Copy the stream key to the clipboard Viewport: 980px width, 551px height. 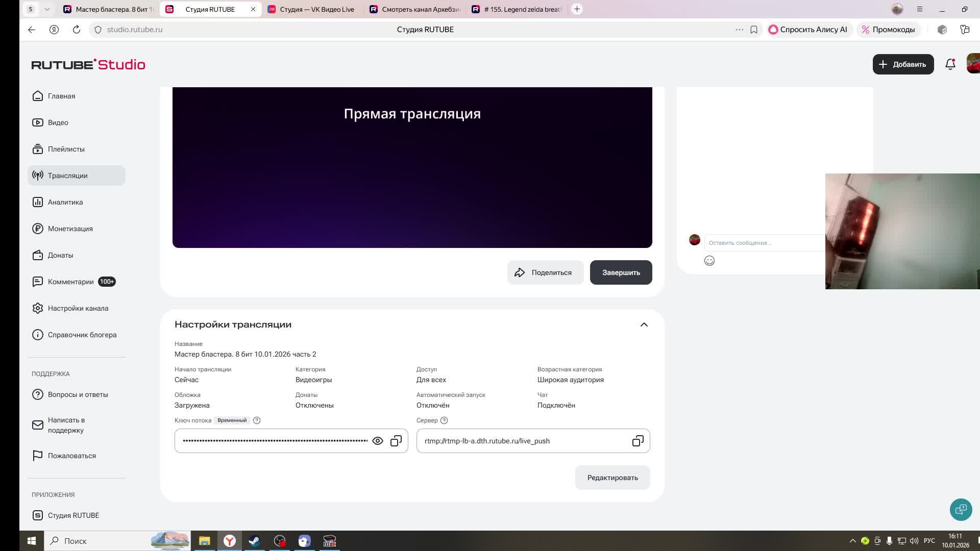396,441
